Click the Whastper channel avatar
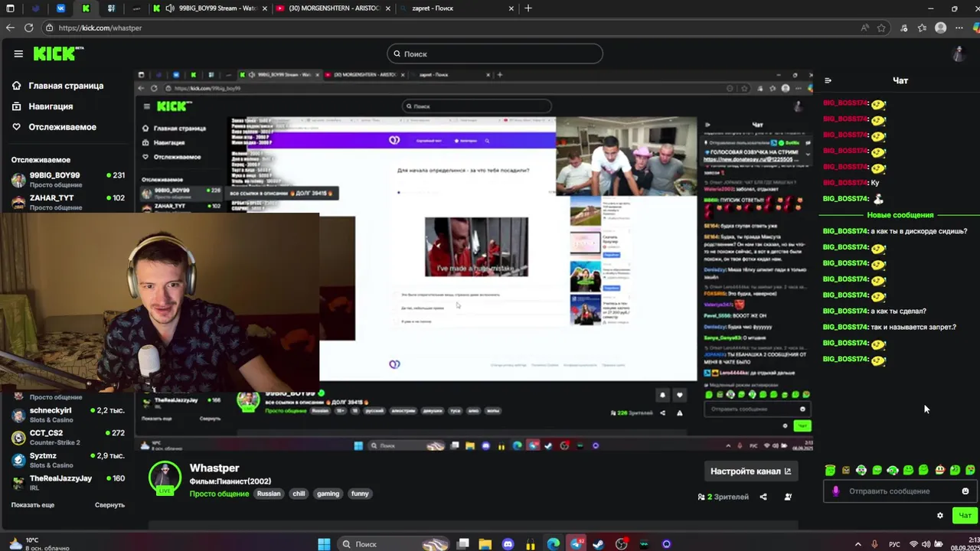Screen dimensions: 980x551 tap(165, 478)
